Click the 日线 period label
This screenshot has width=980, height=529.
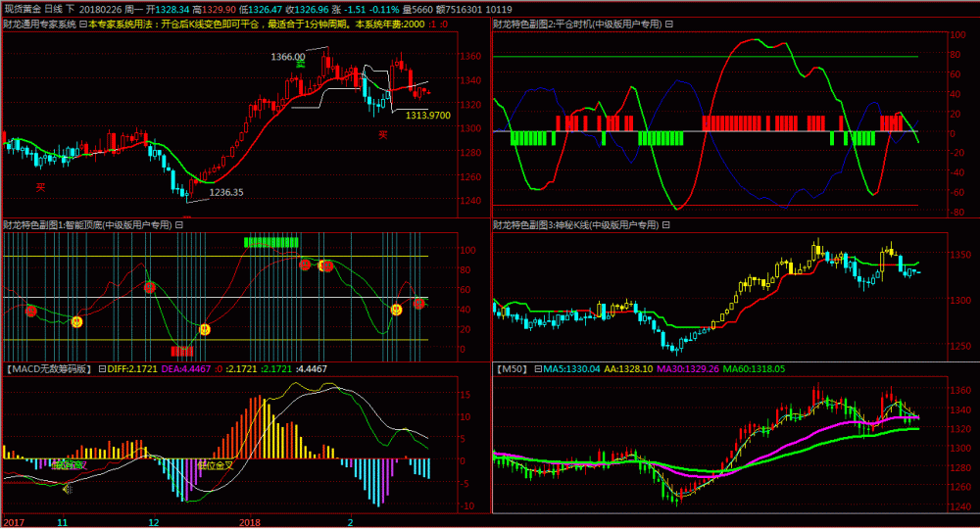pos(53,10)
